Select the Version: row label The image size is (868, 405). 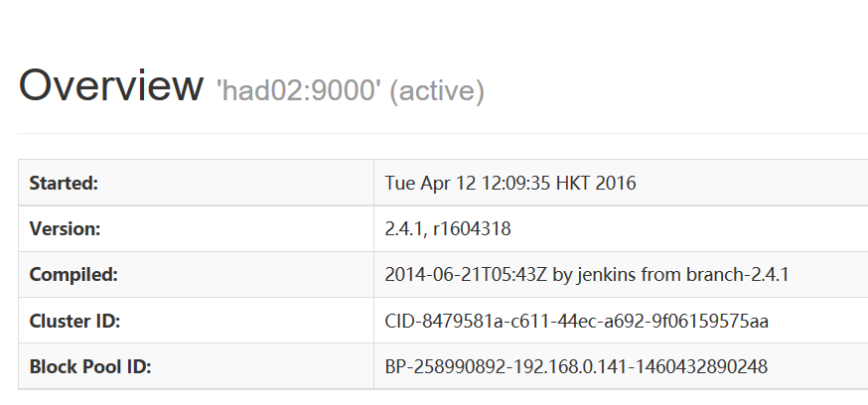coord(66,229)
